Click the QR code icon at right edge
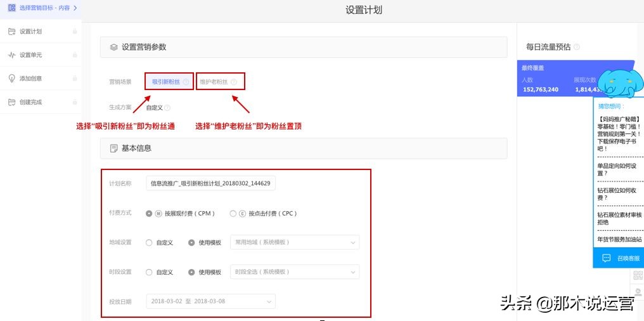The width and height of the screenshot is (644, 321). (638, 275)
